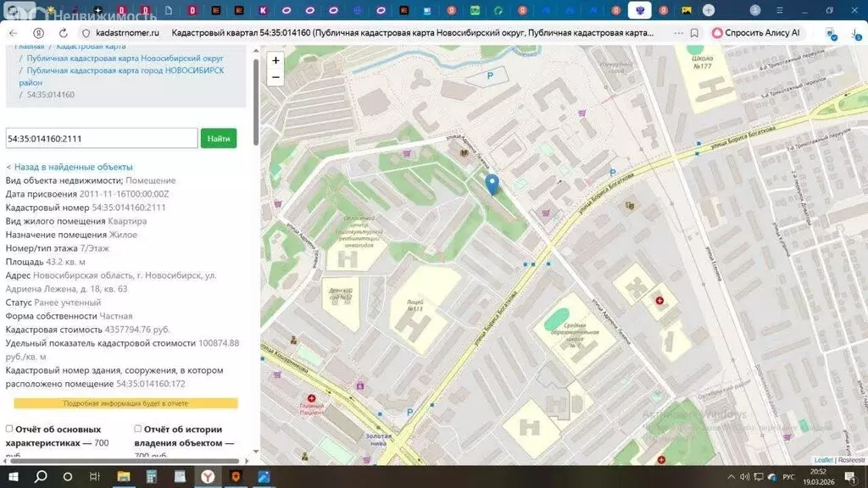Zoom in on map with plus icon
This screenshot has width=868, height=488.
[x=275, y=61]
